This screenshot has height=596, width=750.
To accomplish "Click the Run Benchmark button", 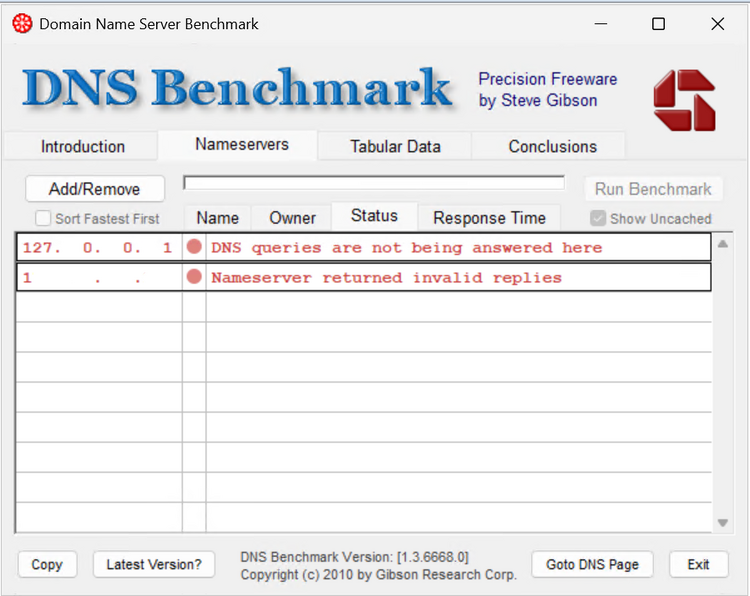I will 653,189.
